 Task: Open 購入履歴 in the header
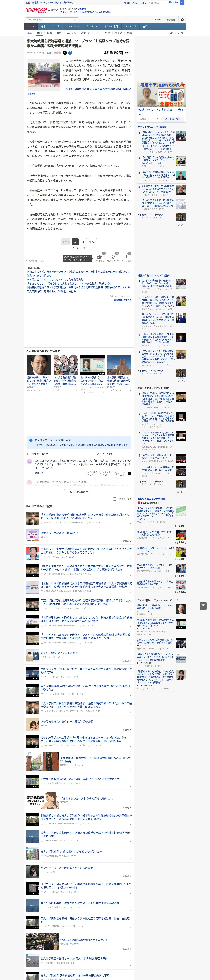point(171,20)
